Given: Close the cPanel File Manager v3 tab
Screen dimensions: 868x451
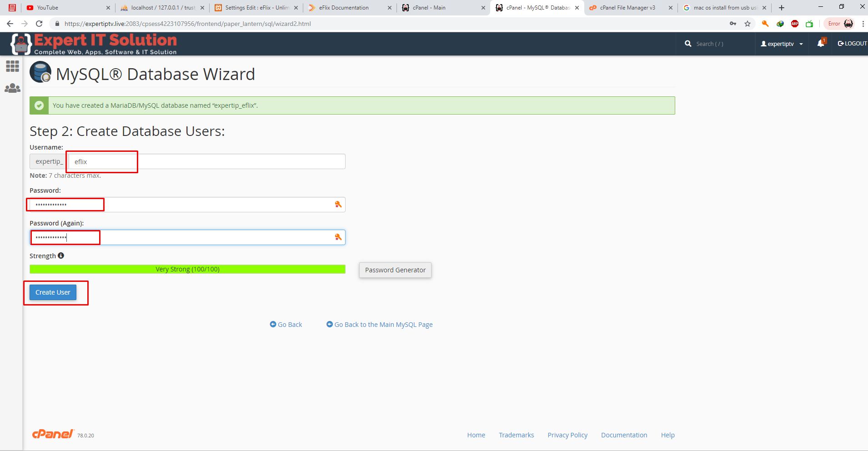Looking at the screenshot, I should click(671, 8).
